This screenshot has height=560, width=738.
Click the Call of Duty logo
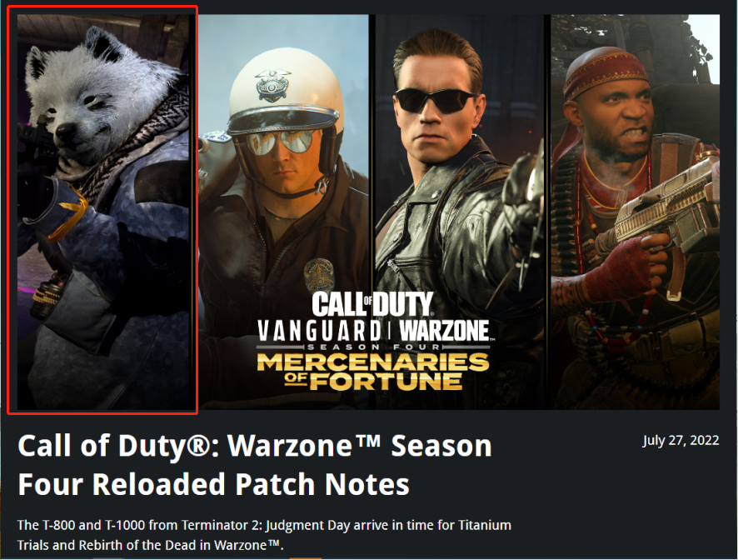373,304
